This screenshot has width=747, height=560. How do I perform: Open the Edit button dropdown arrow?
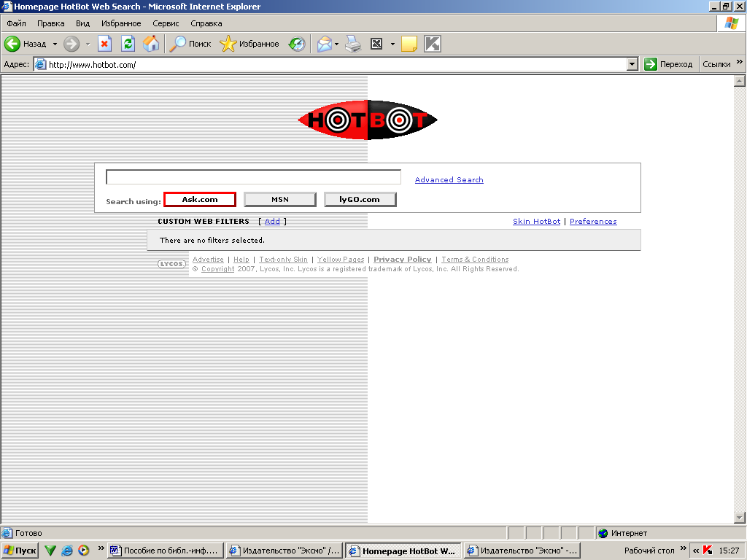392,44
